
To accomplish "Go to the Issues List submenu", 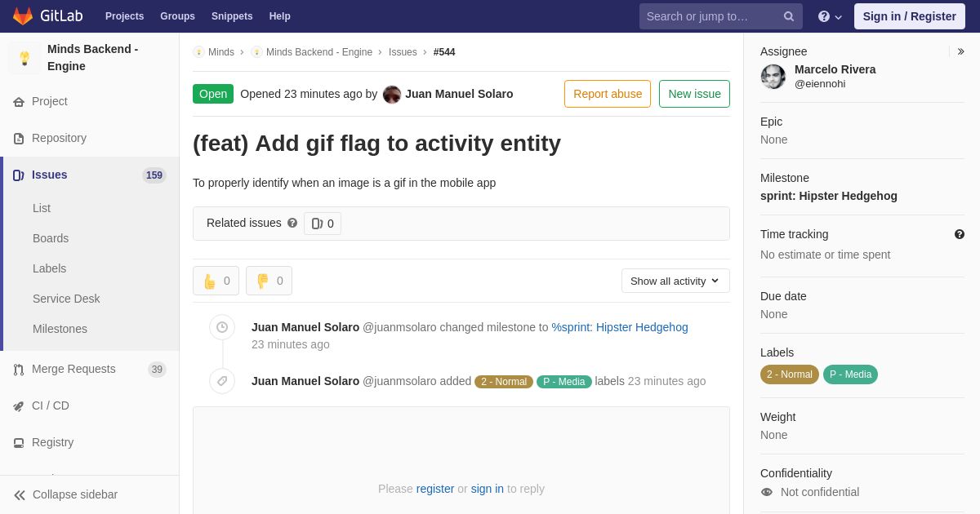I will click(42, 208).
